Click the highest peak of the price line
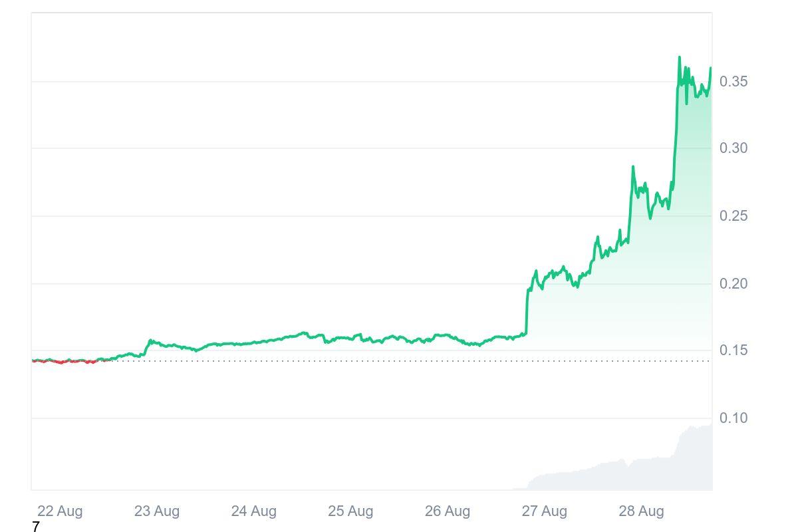The width and height of the screenshot is (798, 532). coord(679,58)
